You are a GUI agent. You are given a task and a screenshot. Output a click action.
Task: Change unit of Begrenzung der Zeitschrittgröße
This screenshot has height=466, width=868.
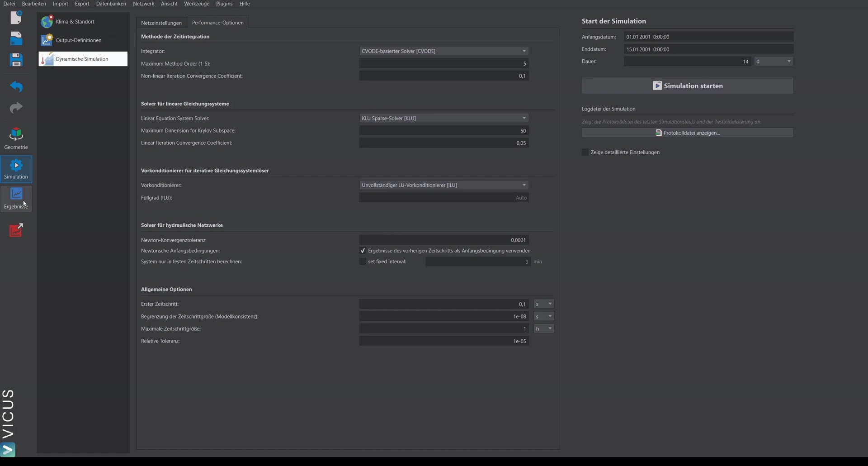(x=544, y=316)
